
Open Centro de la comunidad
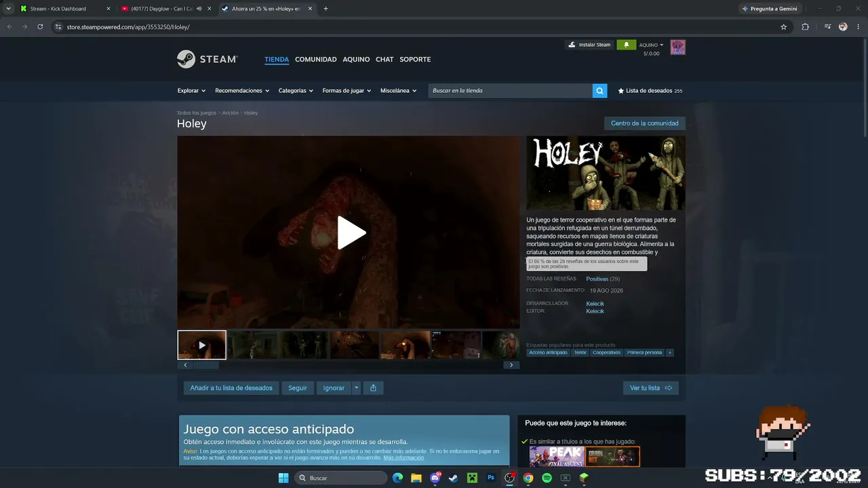coord(644,123)
